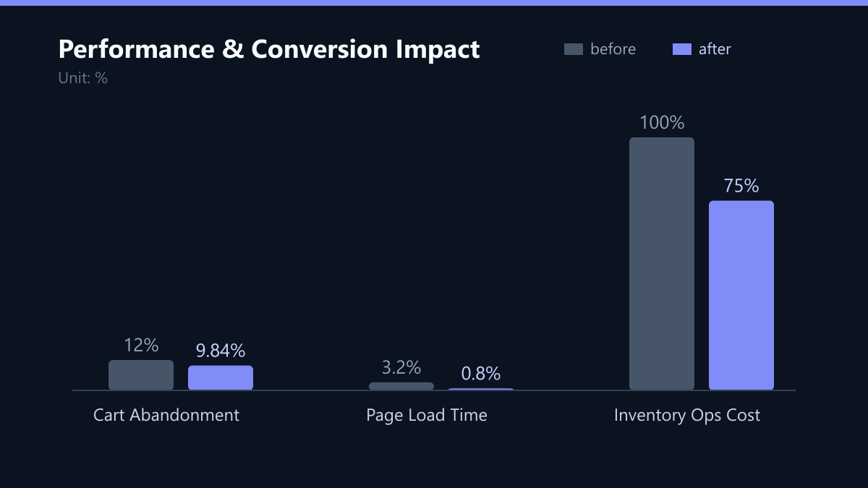Select the Cart Abandonment before bar
Viewport: 868px width, 488px height.
[x=141, y=375]
